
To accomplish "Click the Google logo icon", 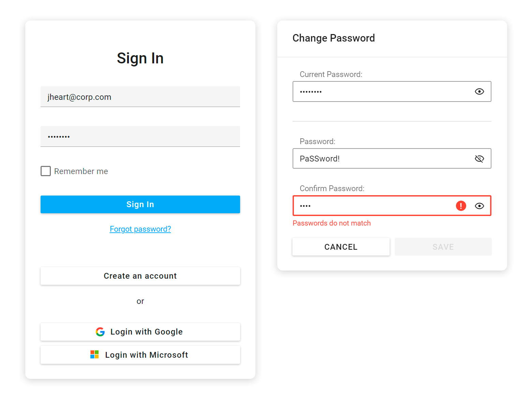I will click(100, 332).
